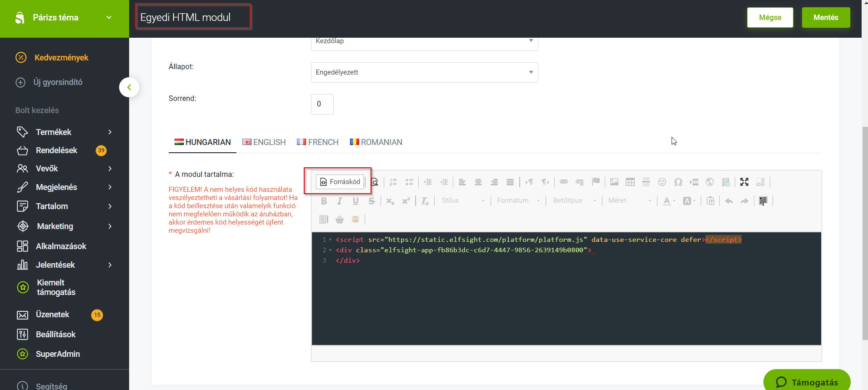The image size is (868, 390).
Task: Click the remove format icon
Action: coord(425,201)
